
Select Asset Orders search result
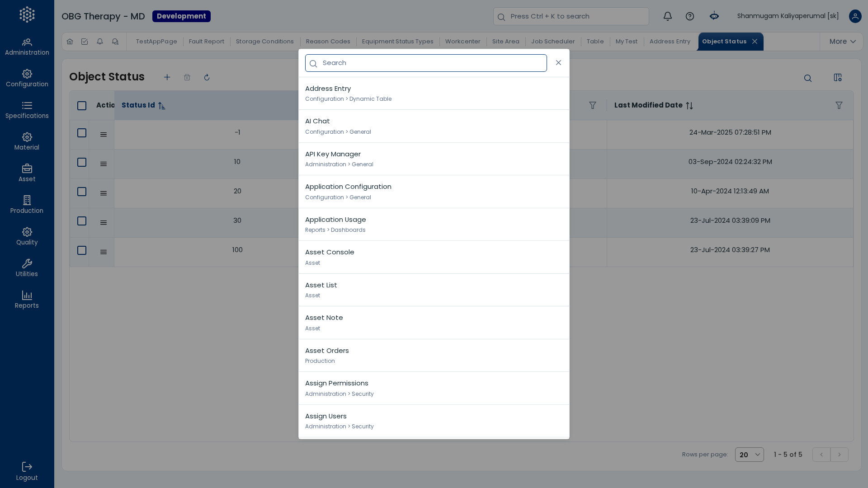[x=434, y=356]
